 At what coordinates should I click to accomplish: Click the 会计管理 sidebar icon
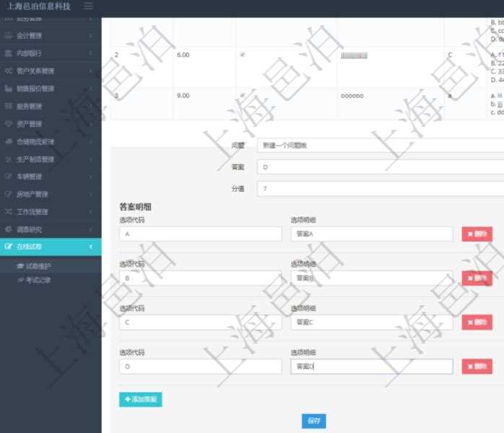pos(9,35)
